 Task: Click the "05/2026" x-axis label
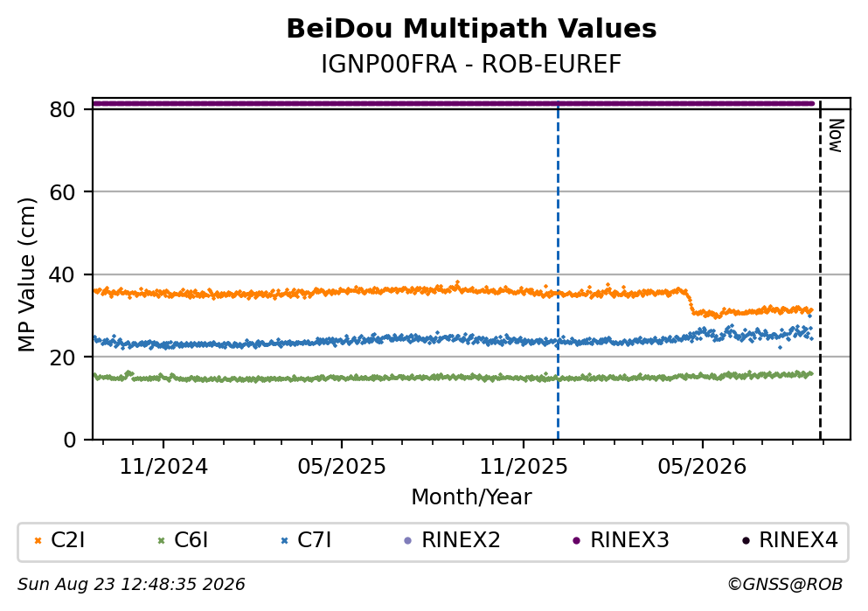pyautogui.click(x=702, y=467)
